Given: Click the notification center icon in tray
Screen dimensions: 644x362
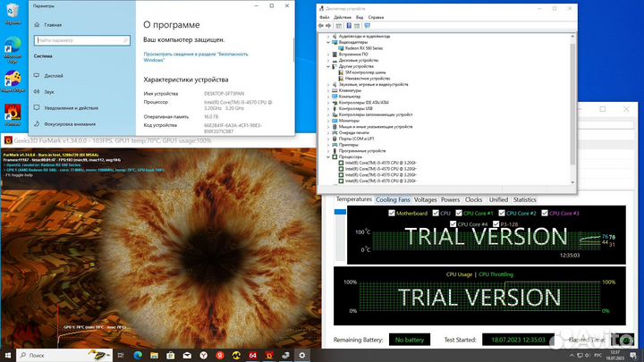Looking at the screenshot, I should pos(633,356).
